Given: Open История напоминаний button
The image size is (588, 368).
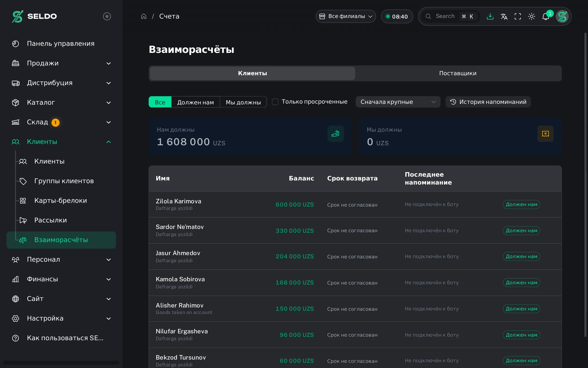Looking at the screenshot, I should (488, 102).
